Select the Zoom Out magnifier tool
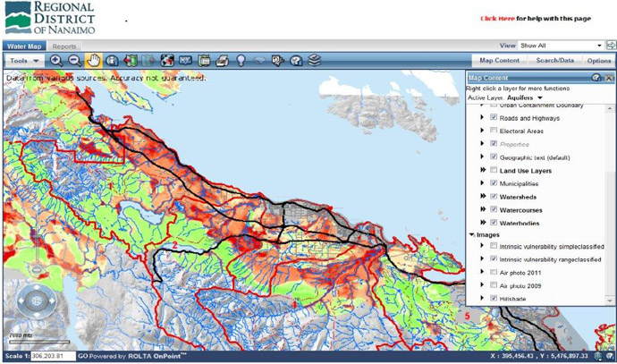Screen dimensions: 617x364 pyautogui.click(x=74, y=61)
